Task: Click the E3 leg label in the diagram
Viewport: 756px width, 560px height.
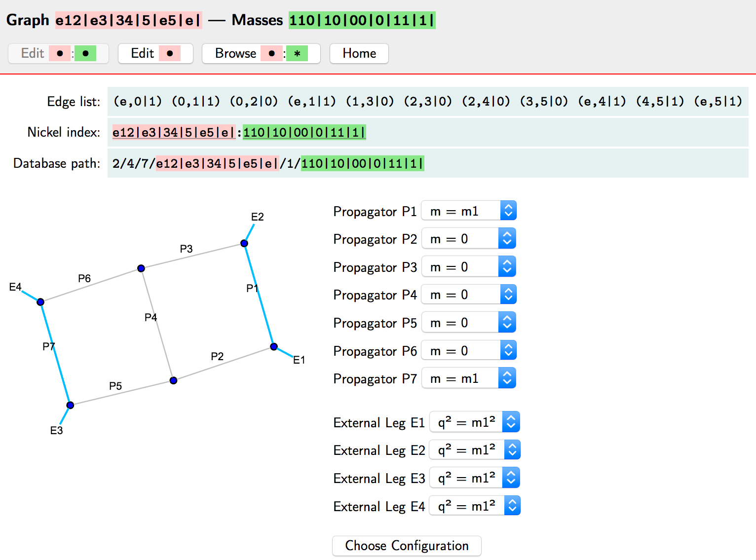Action: (x=57, y=430)
